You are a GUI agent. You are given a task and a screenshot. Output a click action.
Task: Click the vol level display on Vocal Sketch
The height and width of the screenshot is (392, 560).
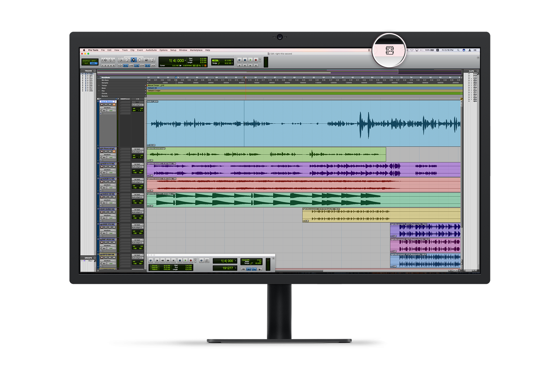(x=138, y=109)
